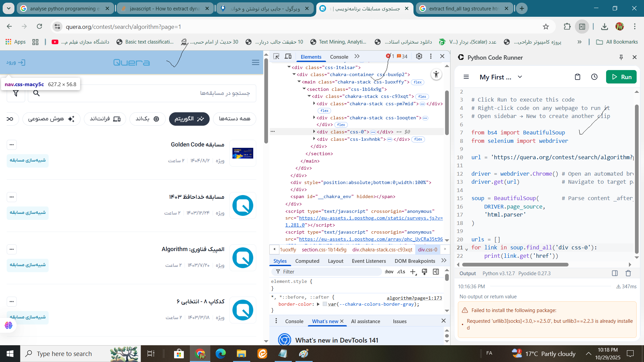
Task: Open the posthog surveys.js script link
Action: tap(371, 218)
